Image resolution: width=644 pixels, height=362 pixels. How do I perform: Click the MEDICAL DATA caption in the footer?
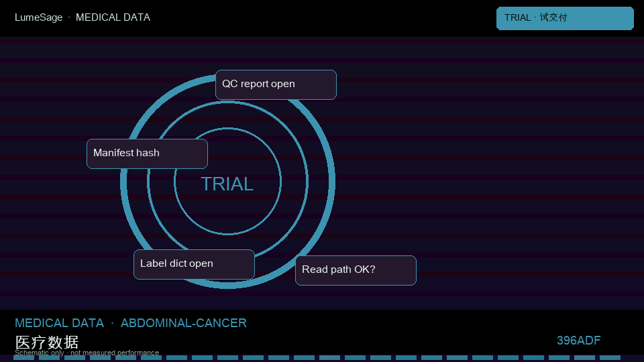[60, 323]
